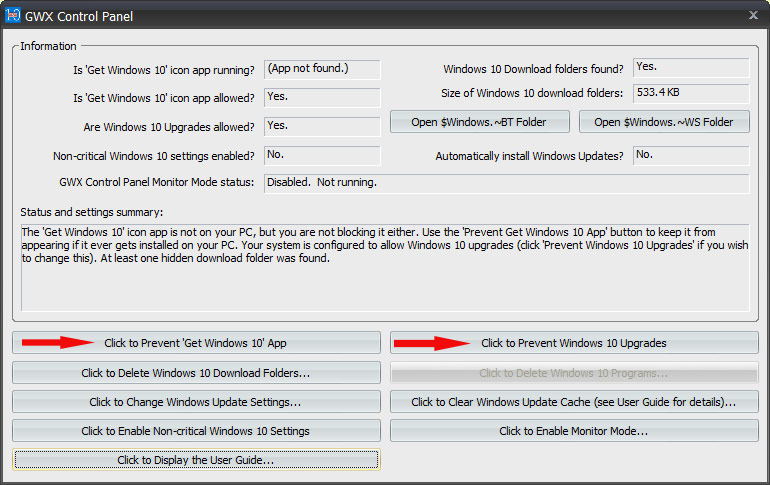Click the 'Upgrades allowed' Yes field

point(322,126)
